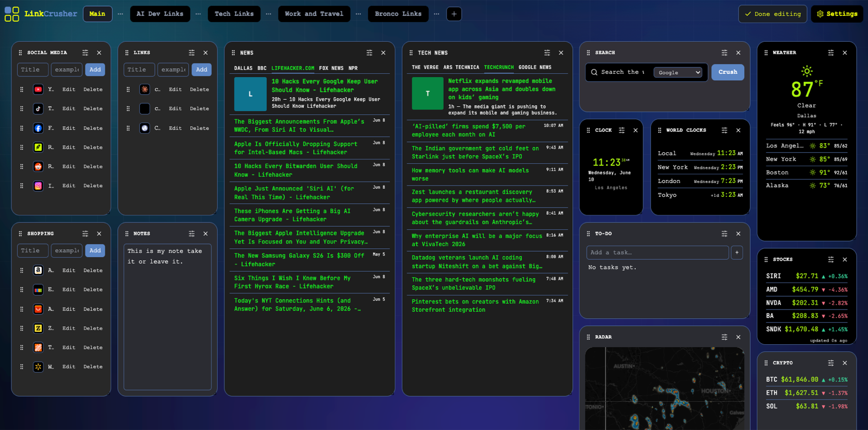The height and width of the screenshot is (430, 868).
Task: Click Add in Shopping widget
Action: click(x=95, y=251)
